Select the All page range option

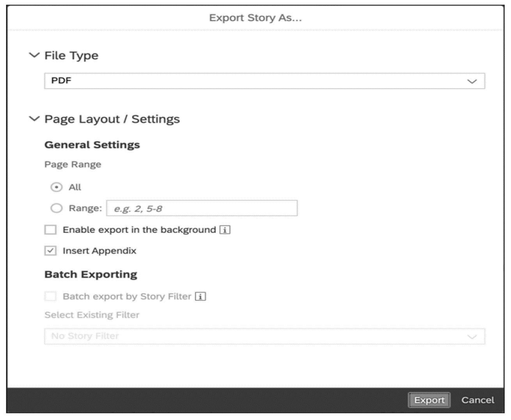point(56,187)
